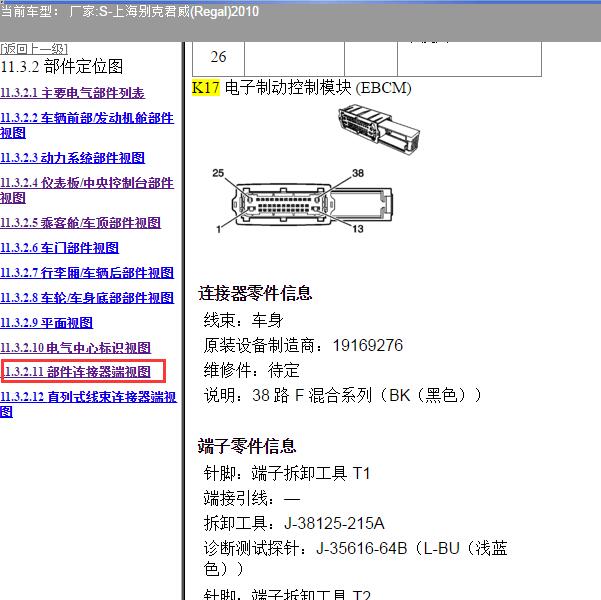This screenshot has height=600, width=601.
Task: Click pin label 13 on diagram
Action: click(x=358, y=229)
